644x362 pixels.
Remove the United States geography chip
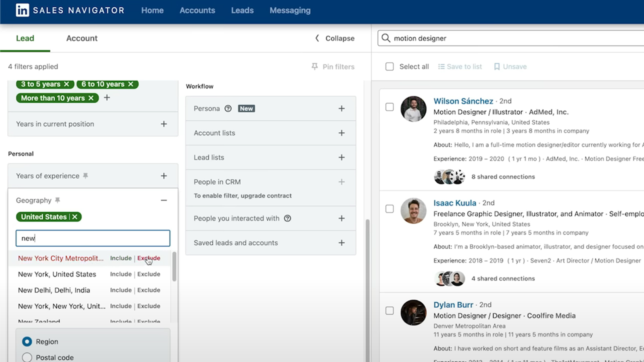pyautogui.click(x=75, y=217)
